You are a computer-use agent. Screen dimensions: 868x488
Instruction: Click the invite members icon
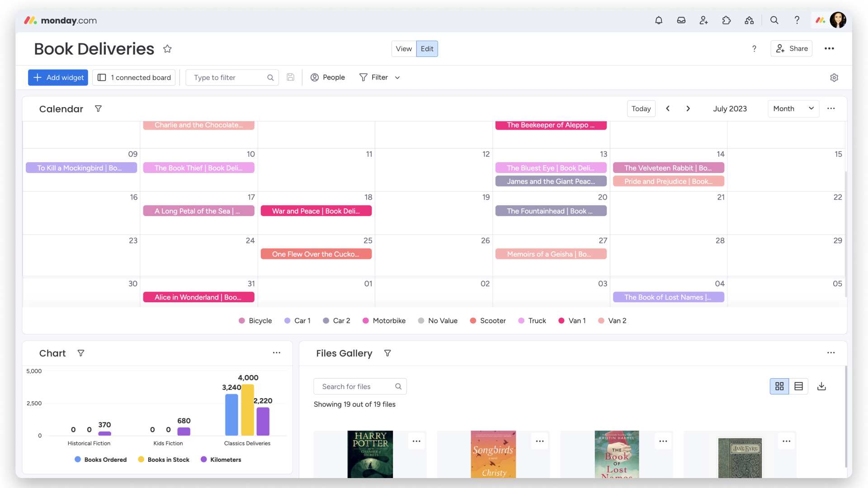[704, 20]
